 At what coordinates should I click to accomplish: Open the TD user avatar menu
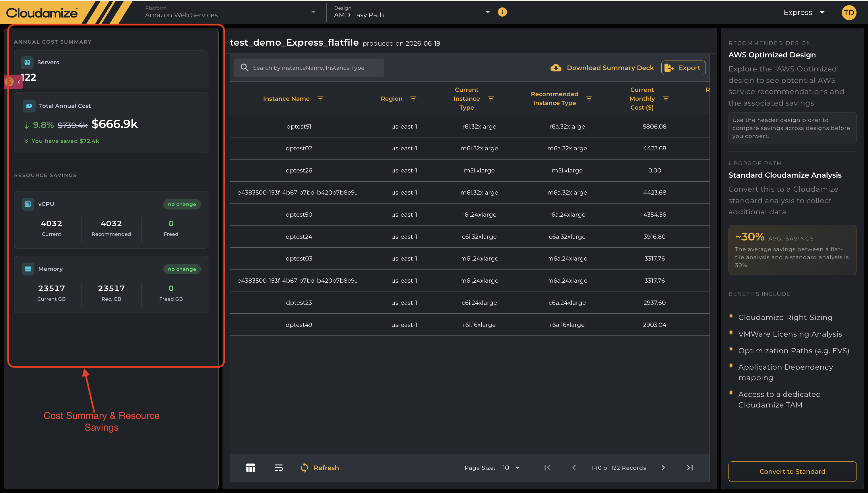849,13
